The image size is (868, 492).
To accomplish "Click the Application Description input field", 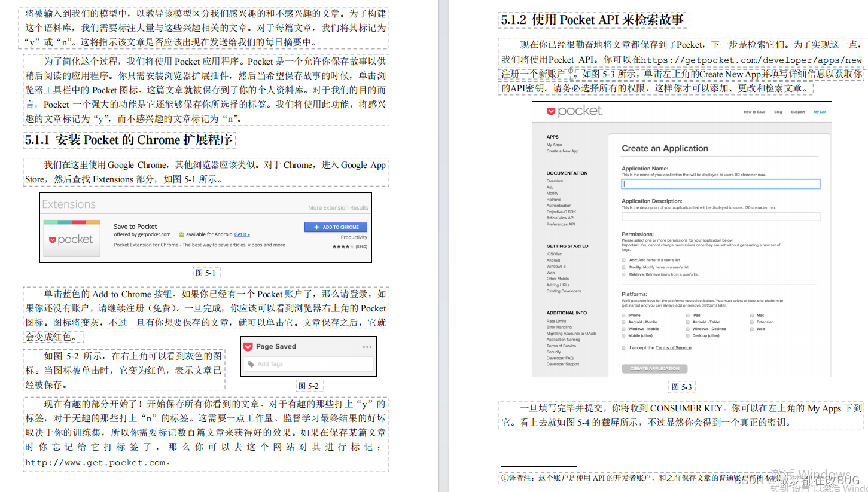I will coord(721,216).
